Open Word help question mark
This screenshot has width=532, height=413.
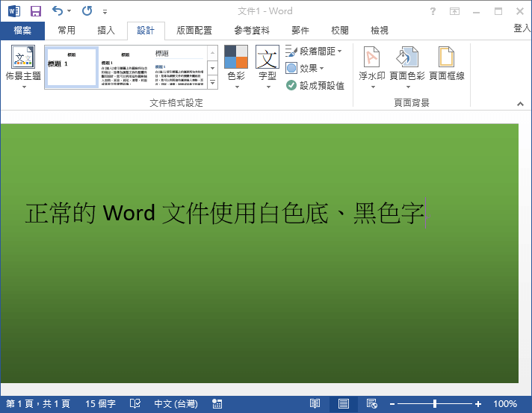click(x=433, y=11)
